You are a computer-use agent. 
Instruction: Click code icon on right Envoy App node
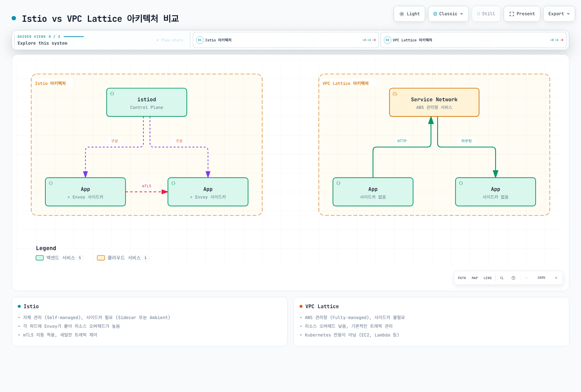(174, 183)
